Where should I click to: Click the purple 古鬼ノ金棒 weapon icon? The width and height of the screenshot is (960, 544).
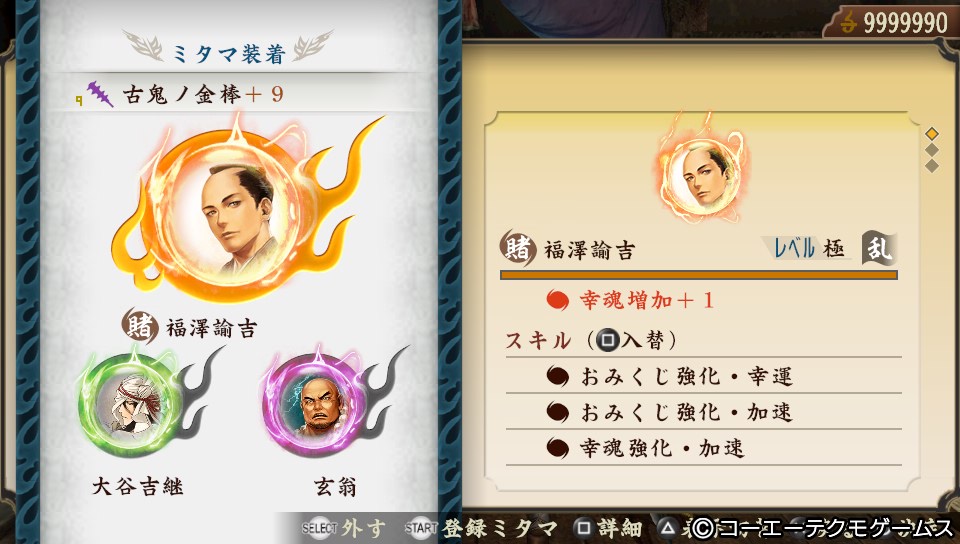tap(99, 94)
